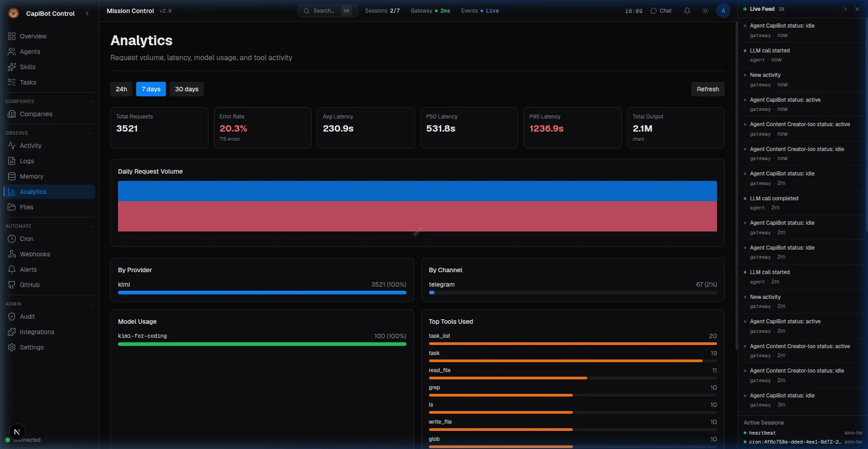The height and width of the screenshot is (449, 868).
Task: Expand the Live Feed panel arrow
Action: pyautogui.click(x=845, y=9)
